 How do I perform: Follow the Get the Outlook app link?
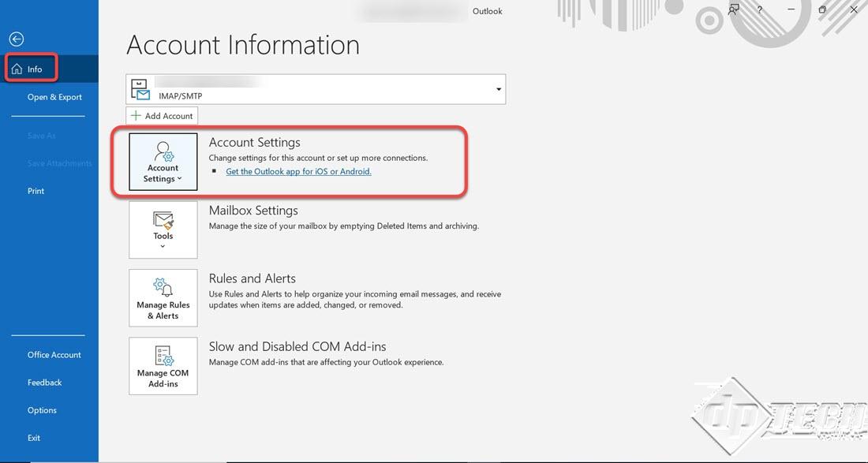tap(298, 171)
